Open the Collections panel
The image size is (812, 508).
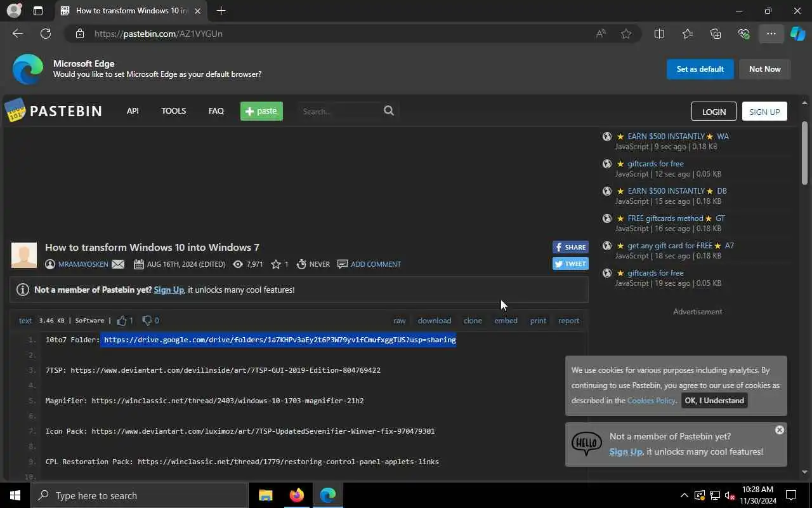tap(716, 34)
